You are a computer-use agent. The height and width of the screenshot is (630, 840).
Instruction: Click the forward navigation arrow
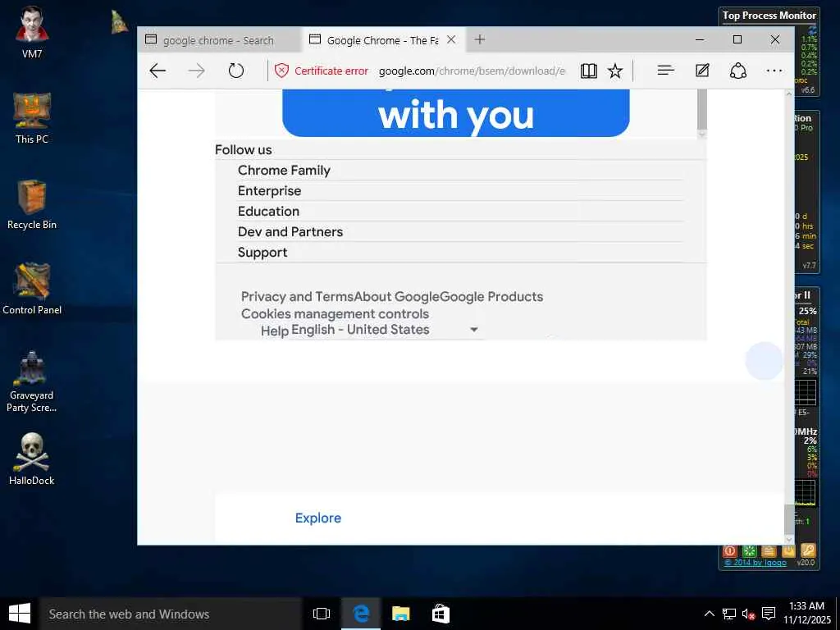point(197,71)
